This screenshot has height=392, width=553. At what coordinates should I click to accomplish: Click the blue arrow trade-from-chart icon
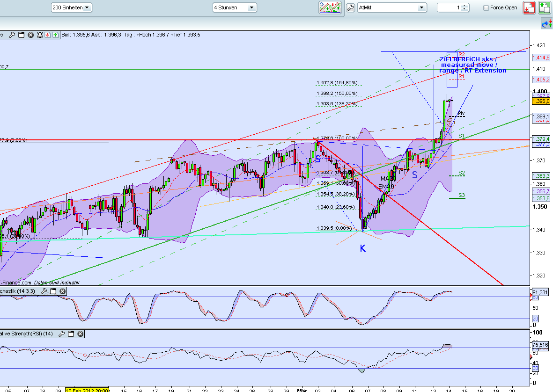pos(546,24)
